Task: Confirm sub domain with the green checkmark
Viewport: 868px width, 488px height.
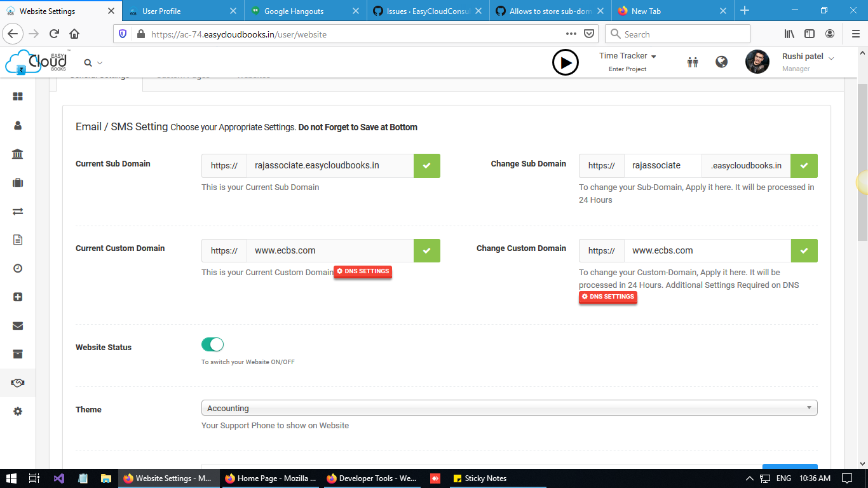Action: [x=426, y=165]
